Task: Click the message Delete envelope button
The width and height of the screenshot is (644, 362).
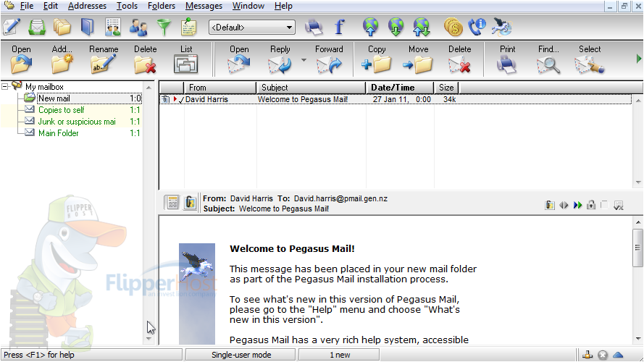Action: [459, 59]
